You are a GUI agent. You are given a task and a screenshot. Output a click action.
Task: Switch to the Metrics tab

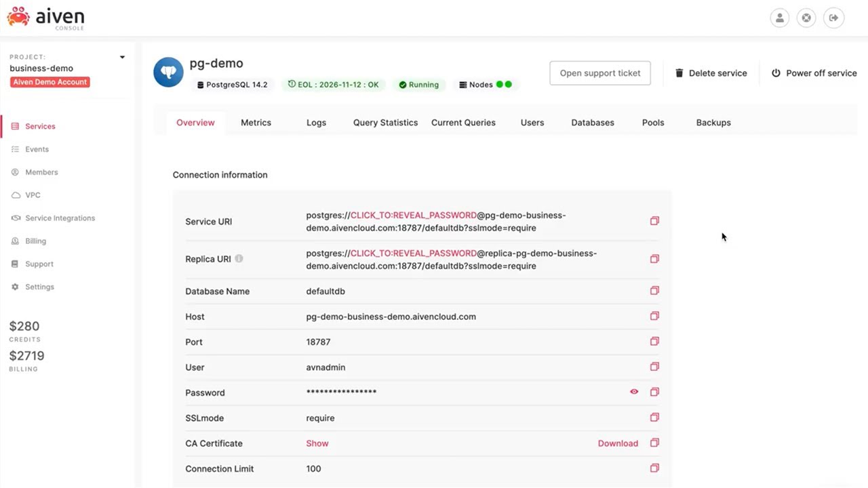click(256, 123)
